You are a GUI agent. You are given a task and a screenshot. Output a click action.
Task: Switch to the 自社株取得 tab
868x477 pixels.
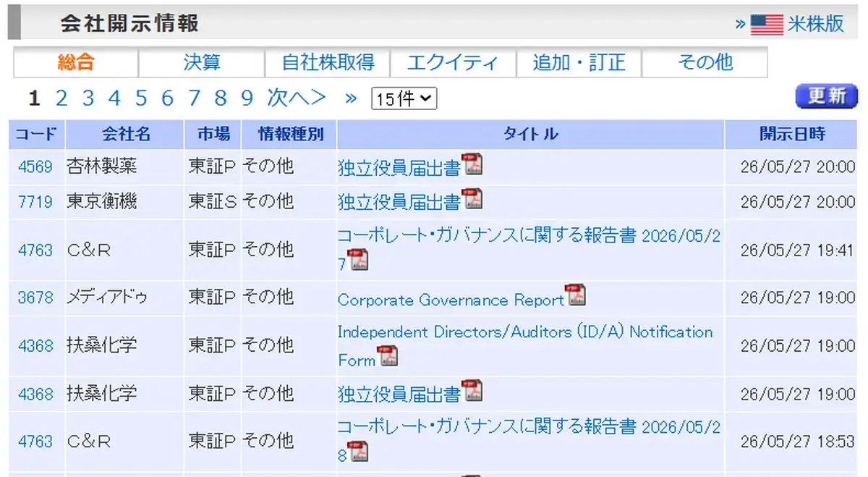point(328,63)
